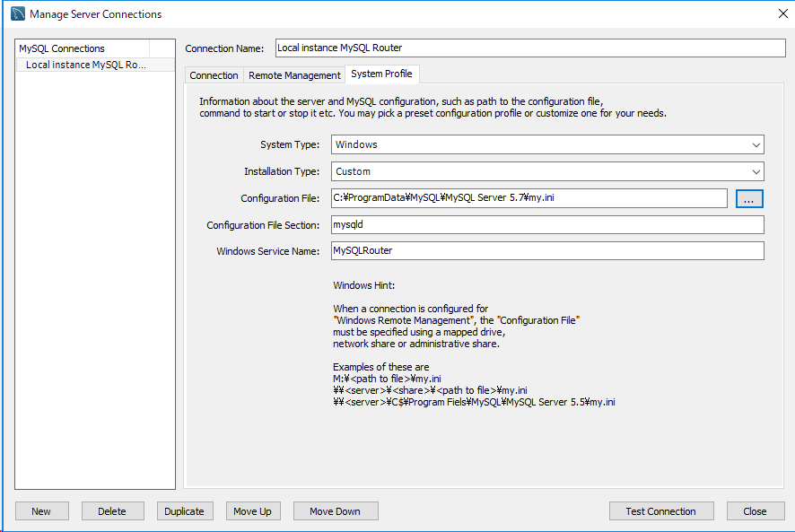Click the example path starting with M:
This screenshot has height=532, width=795.
coord(387,379)
